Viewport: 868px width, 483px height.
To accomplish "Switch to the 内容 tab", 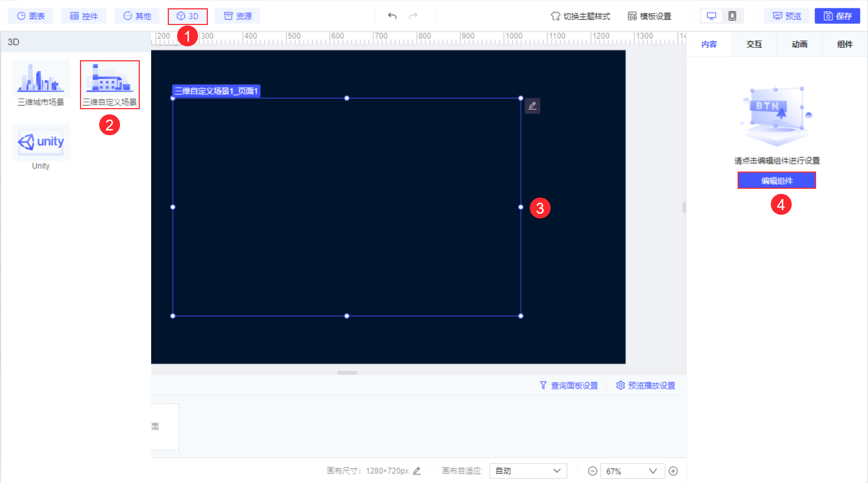I will point(709,44).
